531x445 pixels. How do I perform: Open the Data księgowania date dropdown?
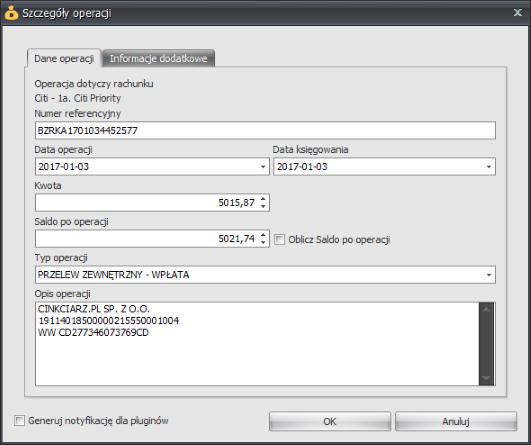(489, 167)
